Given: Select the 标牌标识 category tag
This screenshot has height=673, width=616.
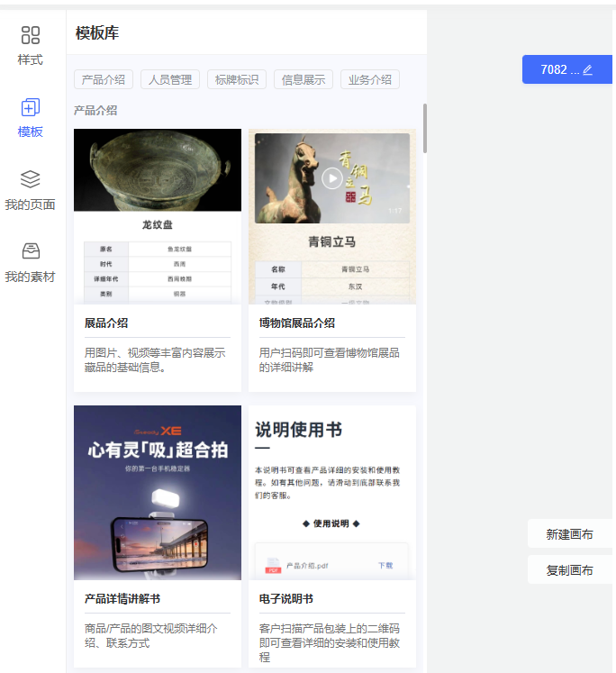Looking at the screenshot, I should pos(237,79).
